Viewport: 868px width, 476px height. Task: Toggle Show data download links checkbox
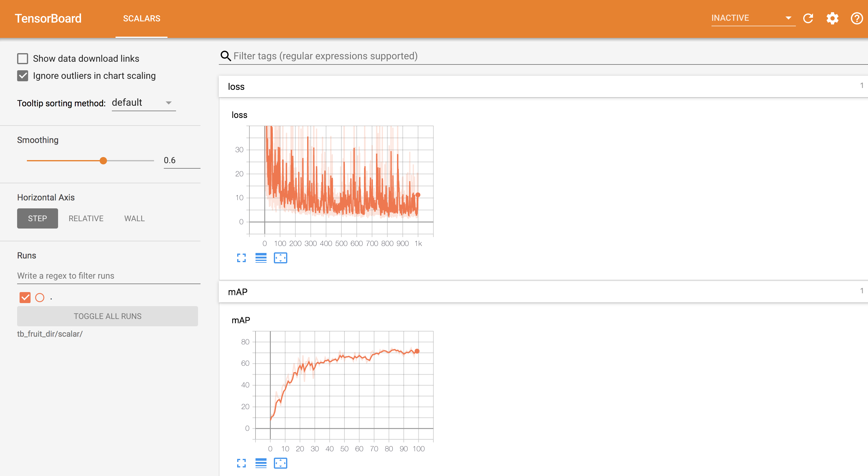point(22,59)
